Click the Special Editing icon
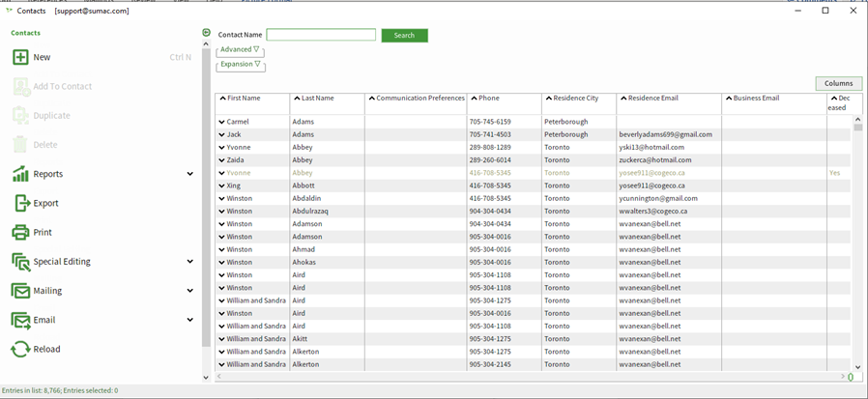The width and height of the screenshot is (868, 399). tap(20, 262)
